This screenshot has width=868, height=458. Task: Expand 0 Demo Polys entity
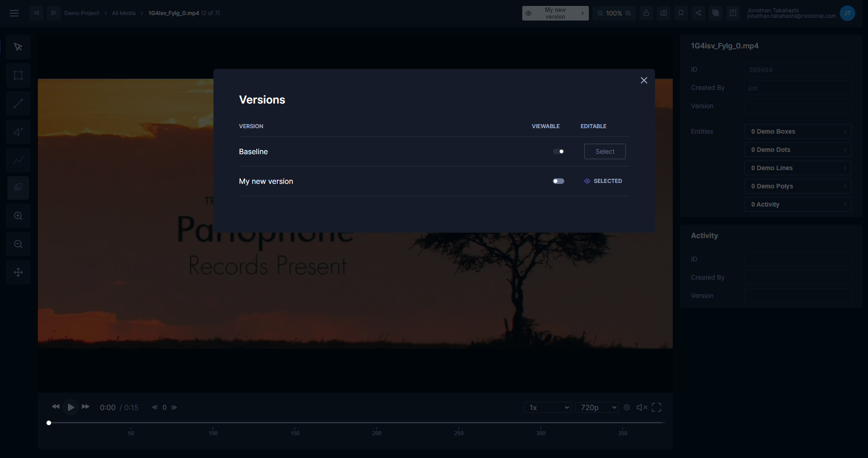pos(798,186)
